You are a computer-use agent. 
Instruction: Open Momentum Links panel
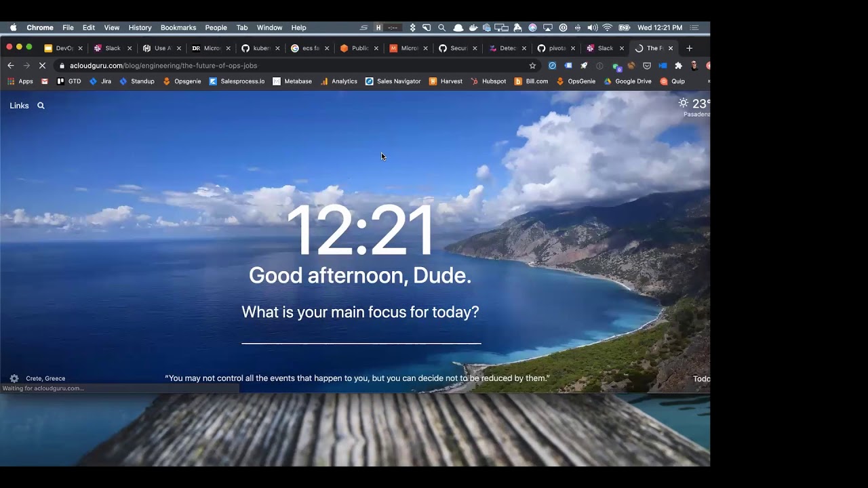(19, 106)
